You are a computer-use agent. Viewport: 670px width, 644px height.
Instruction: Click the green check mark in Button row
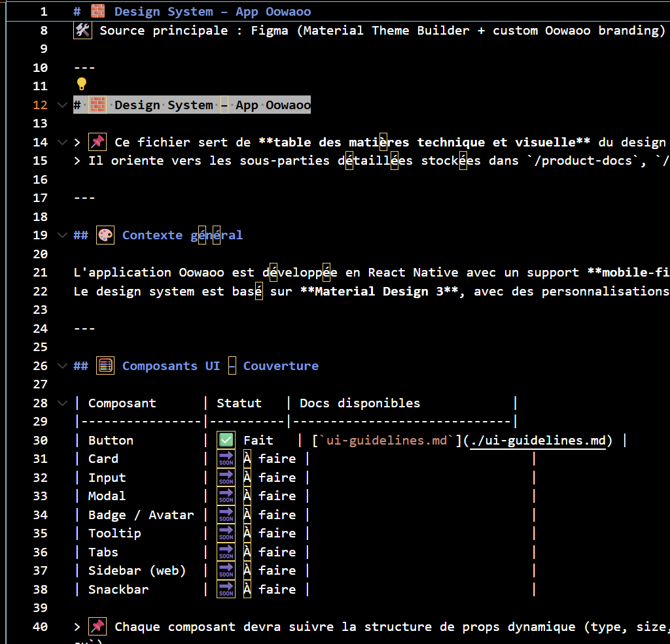pos(226,441)
